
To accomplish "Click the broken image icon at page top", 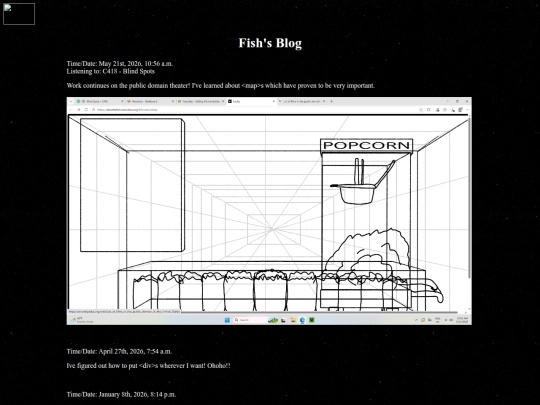I will coord(19,14).
